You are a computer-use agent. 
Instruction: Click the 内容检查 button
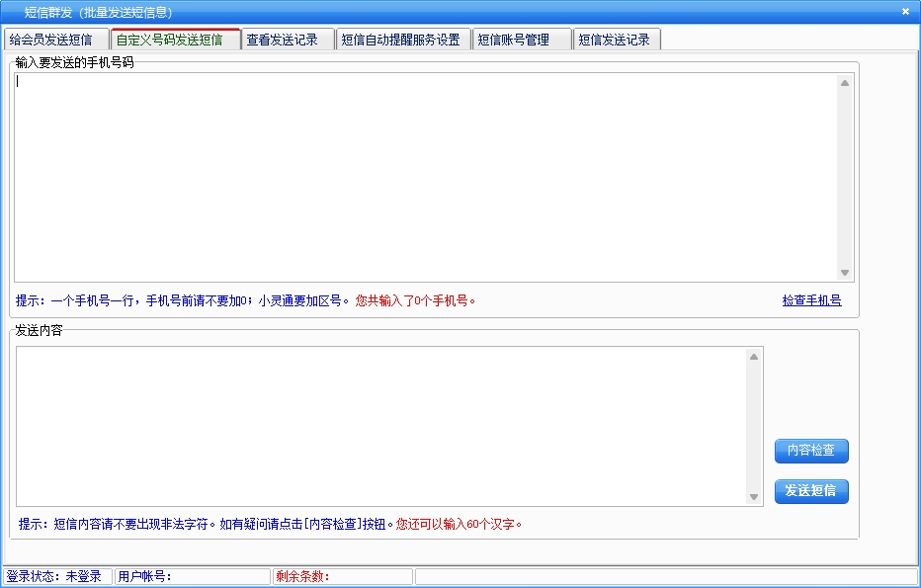point(811,451)
